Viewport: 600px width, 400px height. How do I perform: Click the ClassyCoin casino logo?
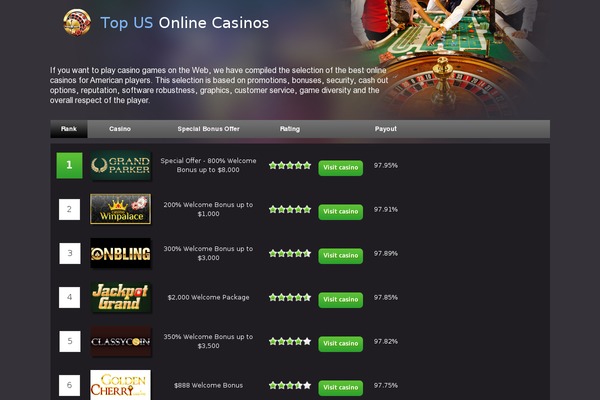click(121, 341)
